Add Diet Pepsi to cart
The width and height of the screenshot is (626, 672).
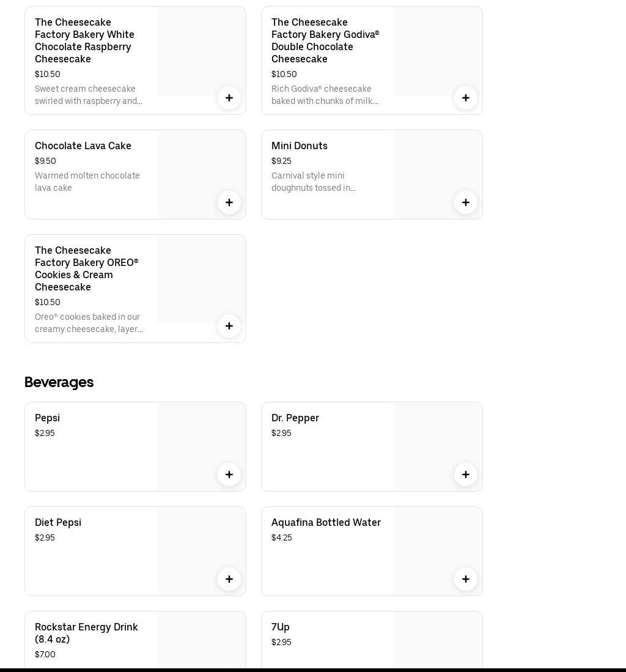tap(229, 579)
